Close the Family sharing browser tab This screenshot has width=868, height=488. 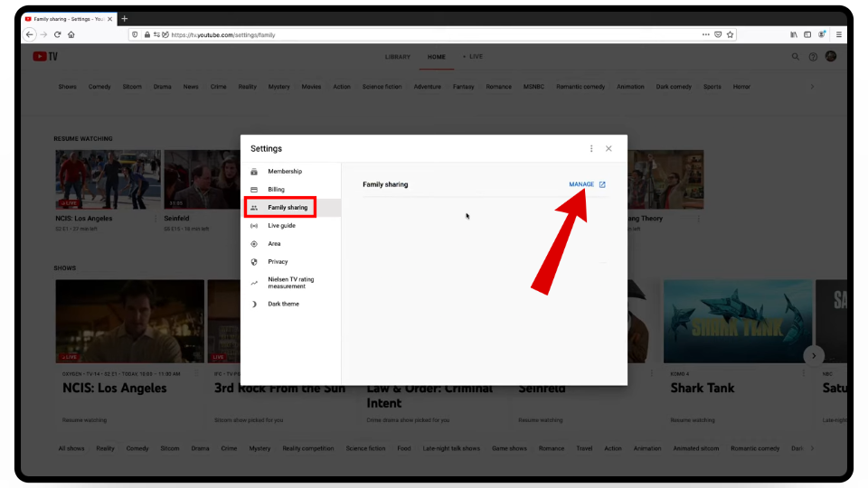[109, 19]
